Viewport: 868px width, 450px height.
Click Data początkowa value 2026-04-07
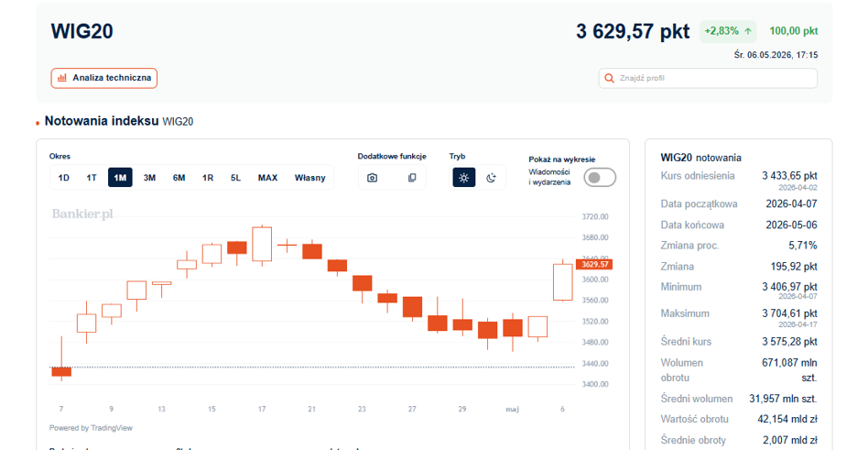[792, 204]
